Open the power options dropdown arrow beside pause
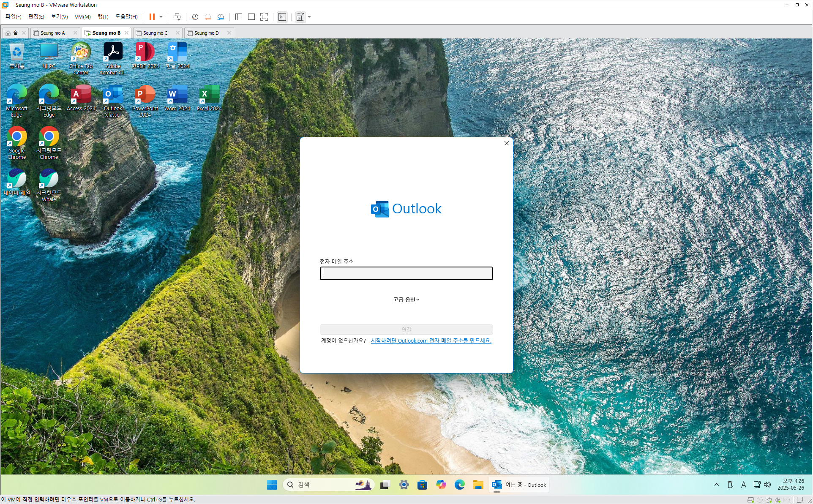This screenshot has height=504, width=813. [x=161, y=17]
